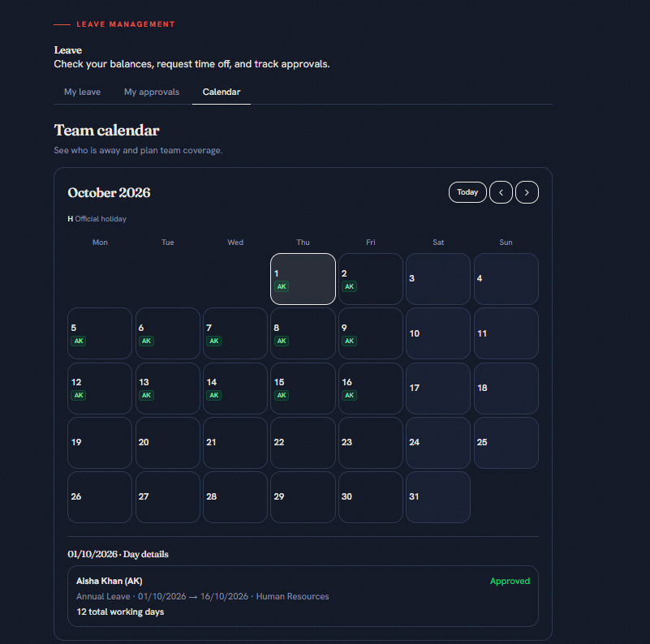Viewport: 650px width, 644px height.
Task: Select October 20 day cell
Action: [167, 443]
